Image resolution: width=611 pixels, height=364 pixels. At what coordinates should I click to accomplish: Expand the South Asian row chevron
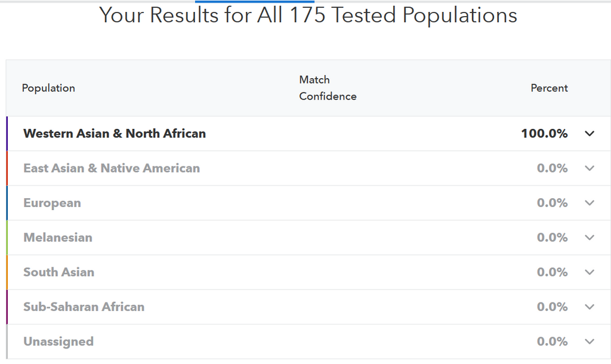590,272
